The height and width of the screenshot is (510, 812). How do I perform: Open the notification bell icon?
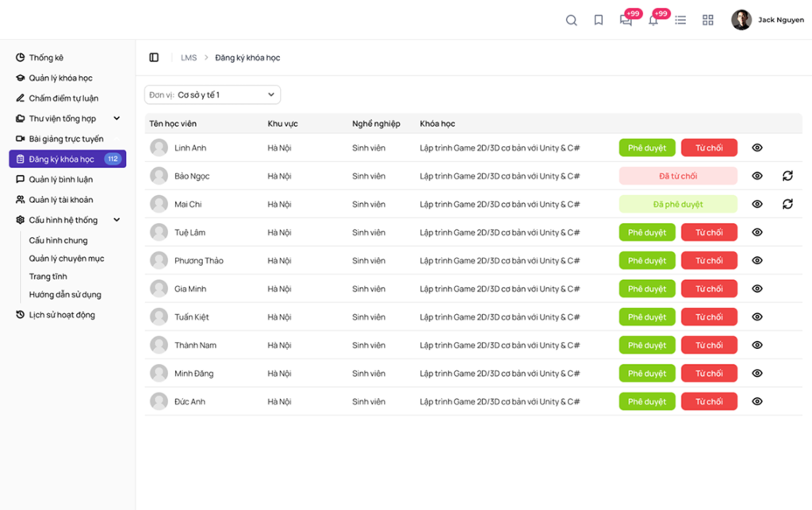tap(653, 21)
